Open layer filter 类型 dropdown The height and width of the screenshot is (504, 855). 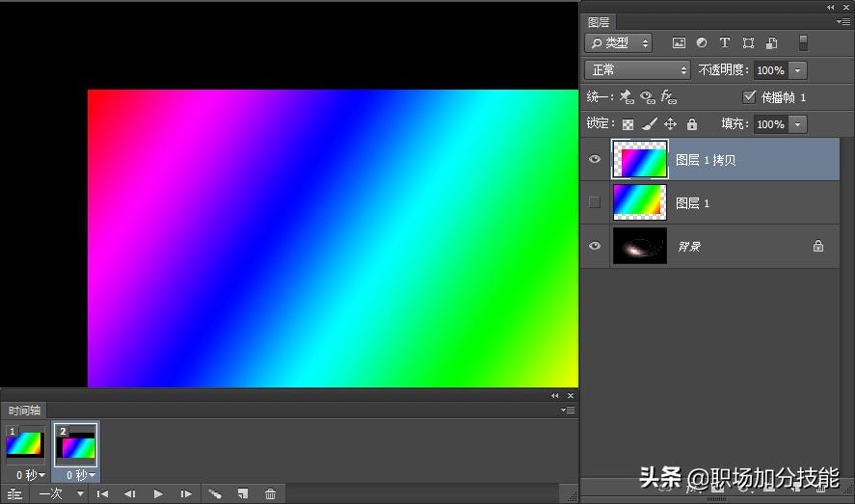pyautogui.click(x=618, y=43)
